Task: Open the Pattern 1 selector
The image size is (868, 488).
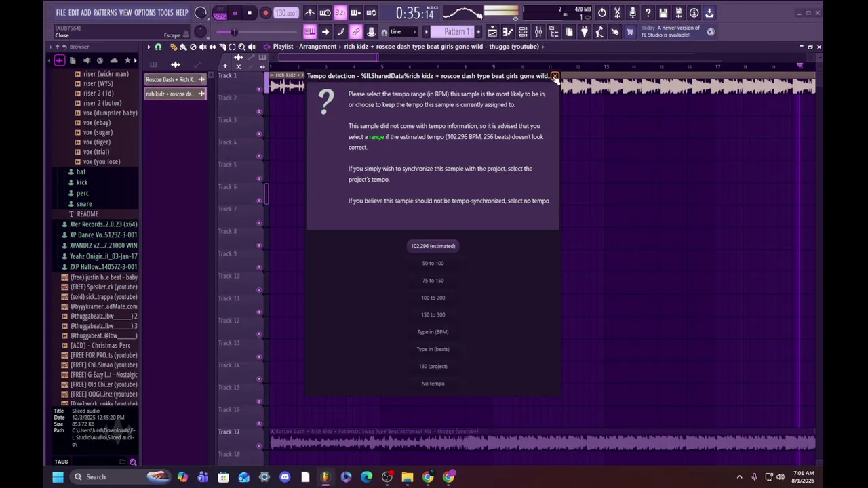Action: point(457,32)
